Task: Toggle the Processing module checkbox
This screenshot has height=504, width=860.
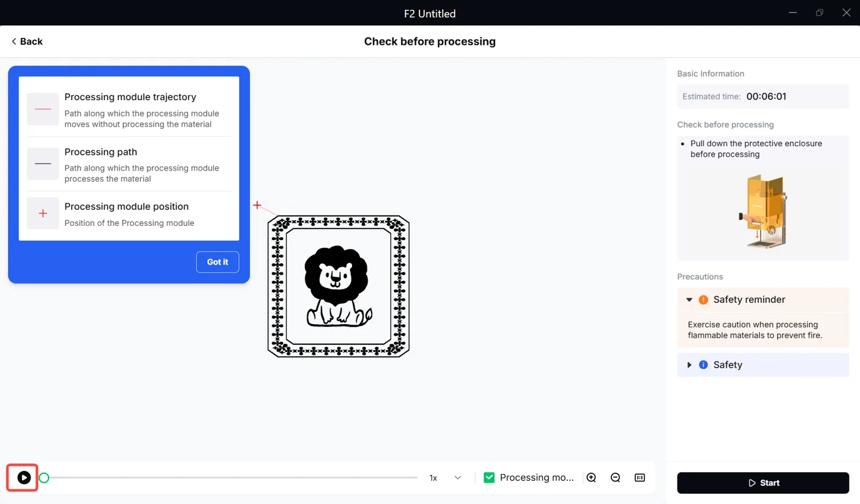Action: pyautogui.click(x=489, y=478)
